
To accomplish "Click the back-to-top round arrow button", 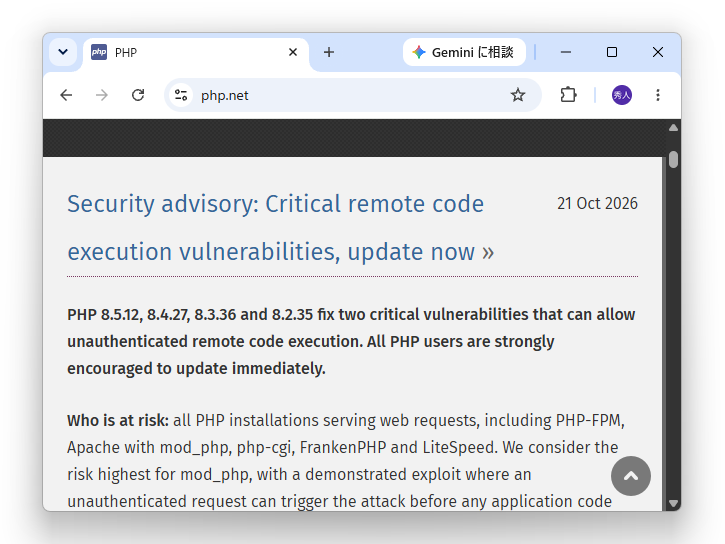I will point(631,476).
